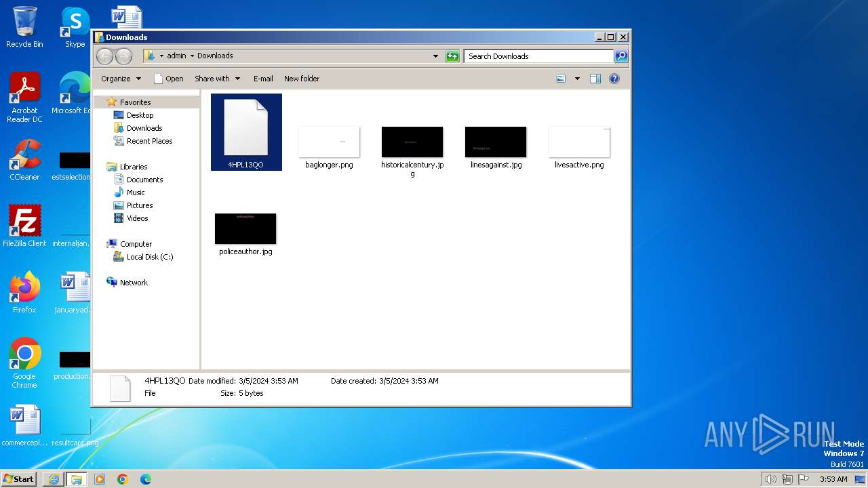868x488 pixels.
Task: Click Windows Media Player taskbar icon
Action: [100, 479]
